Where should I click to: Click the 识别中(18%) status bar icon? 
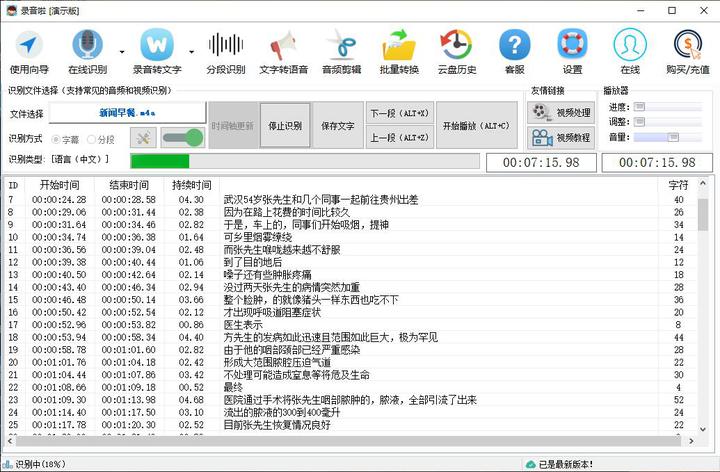(x=7, y=464)
